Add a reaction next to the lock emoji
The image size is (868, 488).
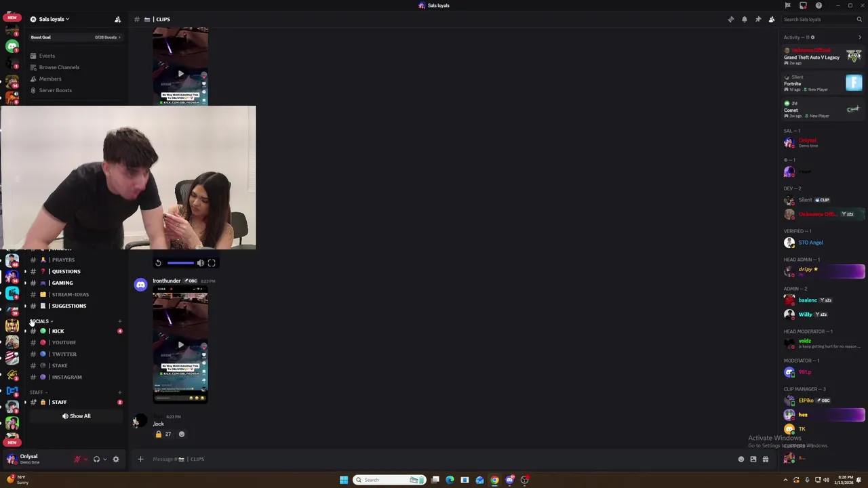[181, 434]
